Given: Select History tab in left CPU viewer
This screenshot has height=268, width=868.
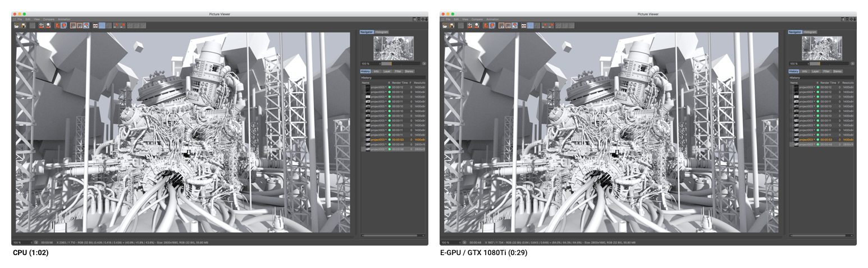Looking at the screenshot, I should click(366, 71).
